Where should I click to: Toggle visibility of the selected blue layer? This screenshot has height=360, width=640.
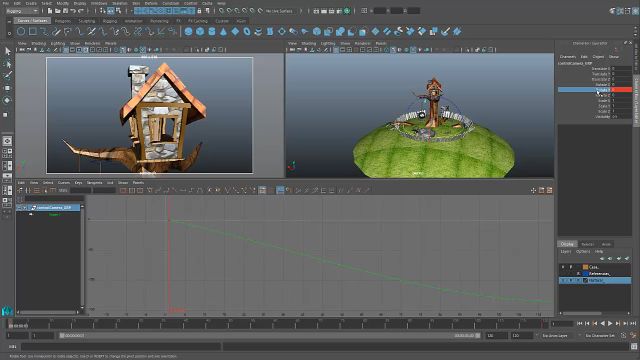point(563,280)
